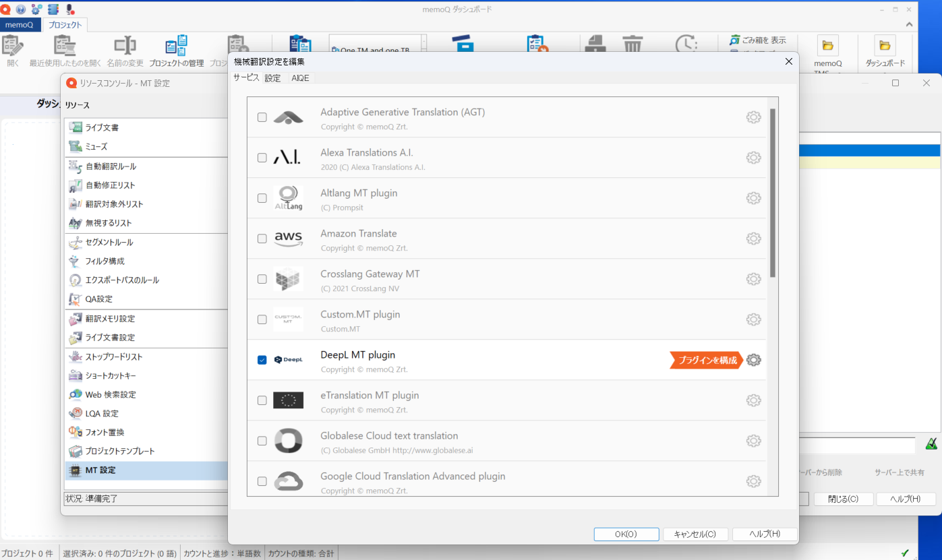Click the memoQ TMS folder icon
The image size is (942, 560).
click(828, 45)
